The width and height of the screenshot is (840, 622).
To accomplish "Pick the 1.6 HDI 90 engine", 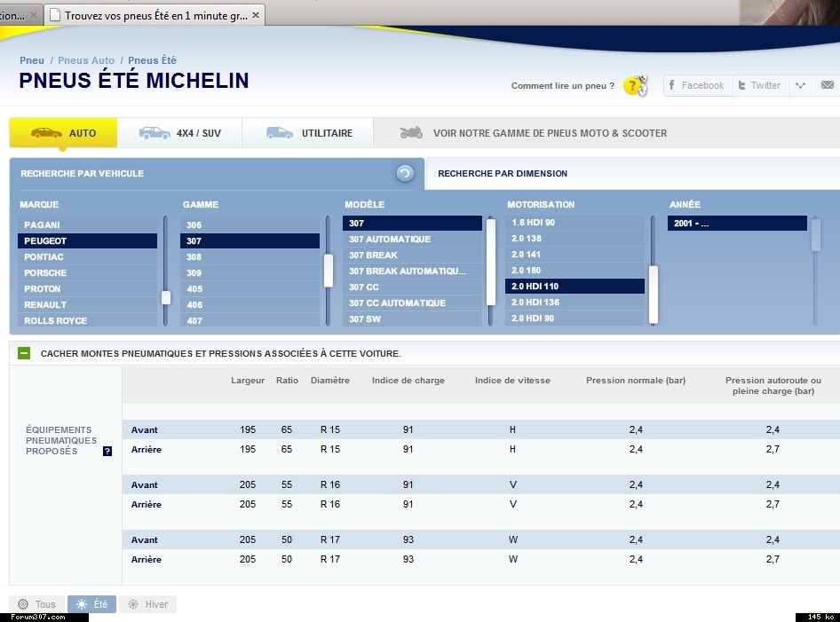I will click(575, 222).
